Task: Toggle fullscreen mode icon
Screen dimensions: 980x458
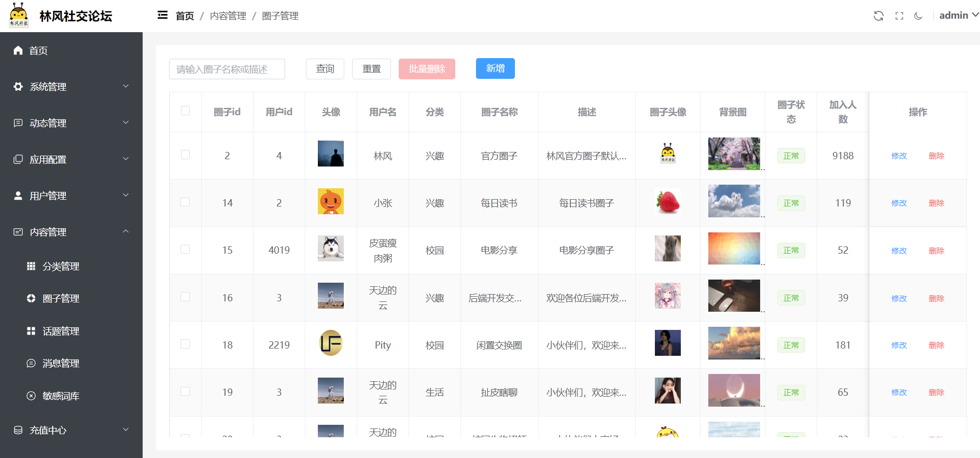Action: click(899, 16)
